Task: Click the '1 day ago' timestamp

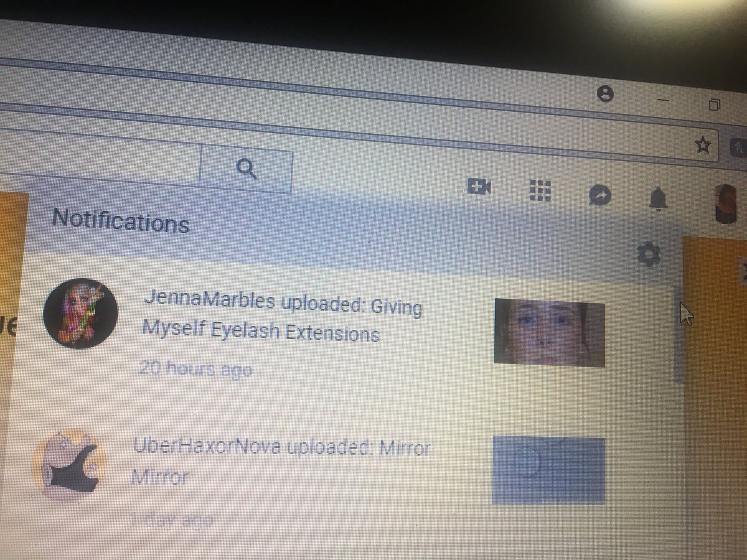Action: pyautogui.click(x=171, y=520)
